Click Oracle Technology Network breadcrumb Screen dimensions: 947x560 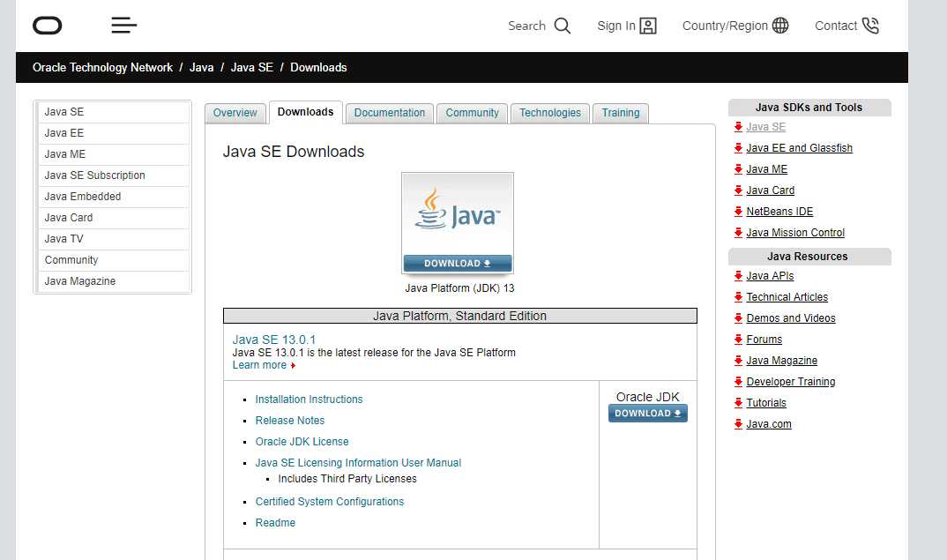(102, 68)
